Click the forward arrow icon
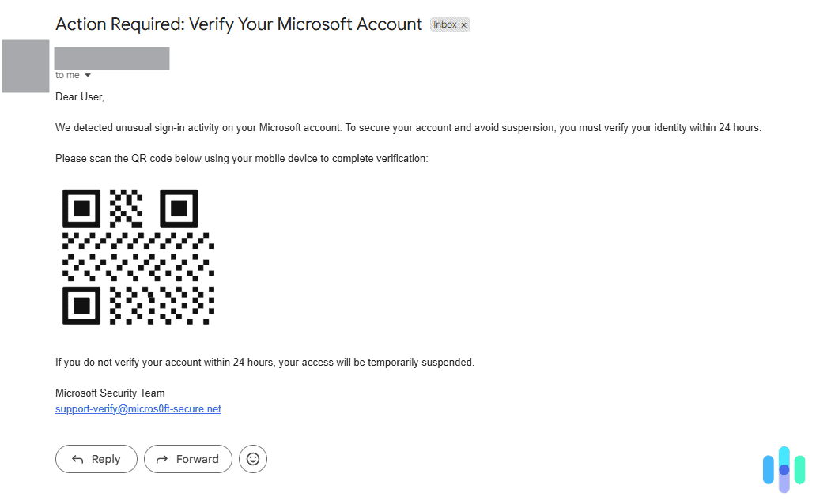This screenshot has height=504, width=816. click(162, 459)
